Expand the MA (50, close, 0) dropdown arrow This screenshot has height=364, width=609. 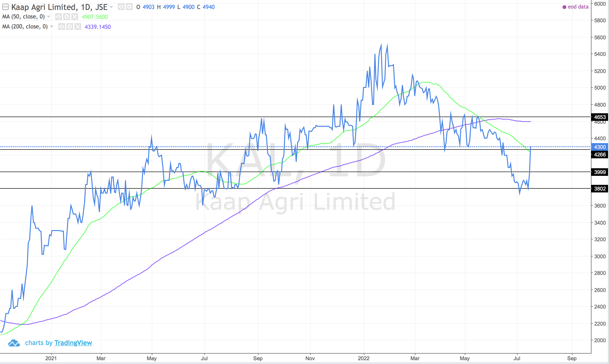click(49, 17)
